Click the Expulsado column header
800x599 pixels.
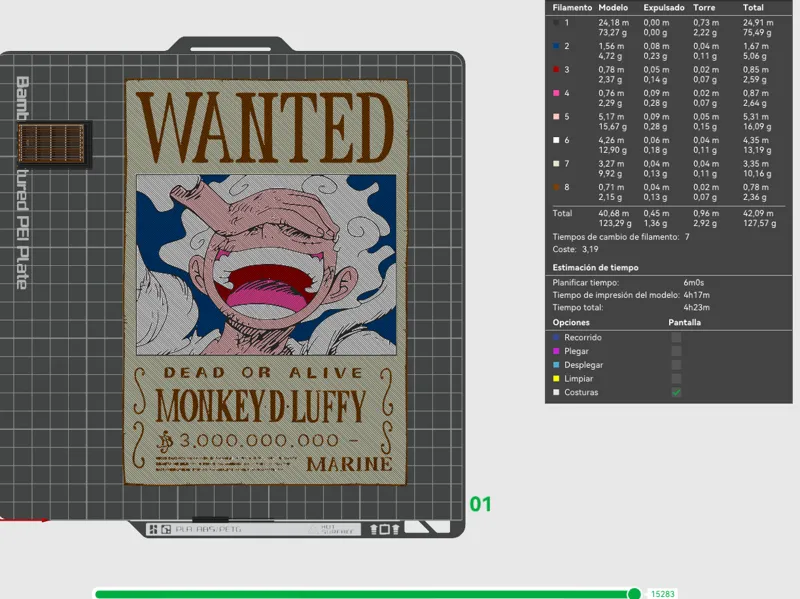pos(664,8)
